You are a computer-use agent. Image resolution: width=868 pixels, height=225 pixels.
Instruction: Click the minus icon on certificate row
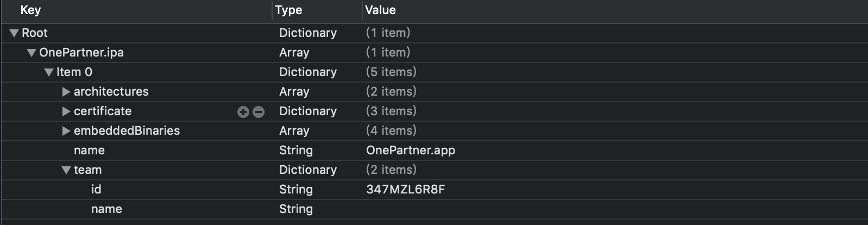259,111
